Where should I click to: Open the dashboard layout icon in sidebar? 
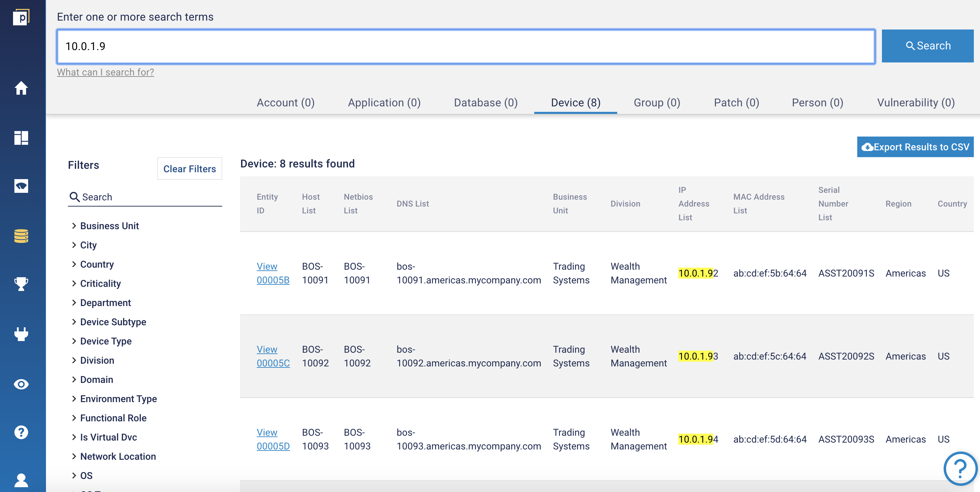coord(21,138)
